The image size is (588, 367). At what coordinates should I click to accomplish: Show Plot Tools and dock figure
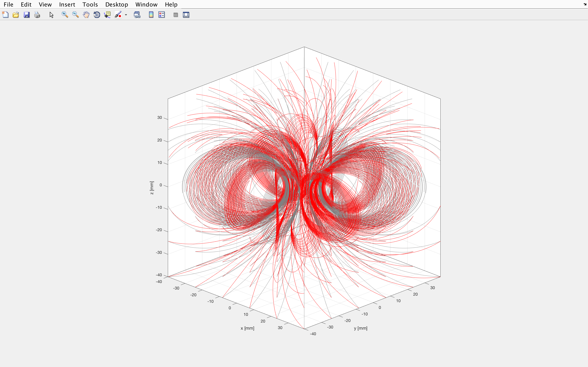186,15
